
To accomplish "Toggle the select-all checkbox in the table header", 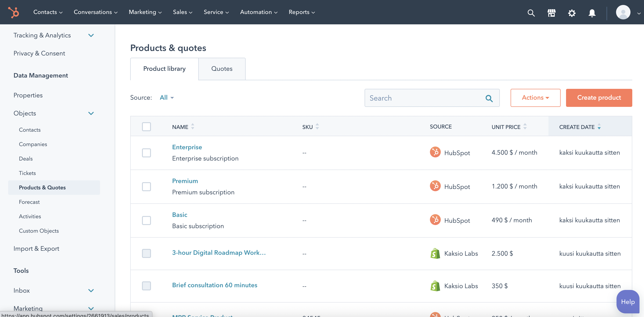I will pos(146,127).
